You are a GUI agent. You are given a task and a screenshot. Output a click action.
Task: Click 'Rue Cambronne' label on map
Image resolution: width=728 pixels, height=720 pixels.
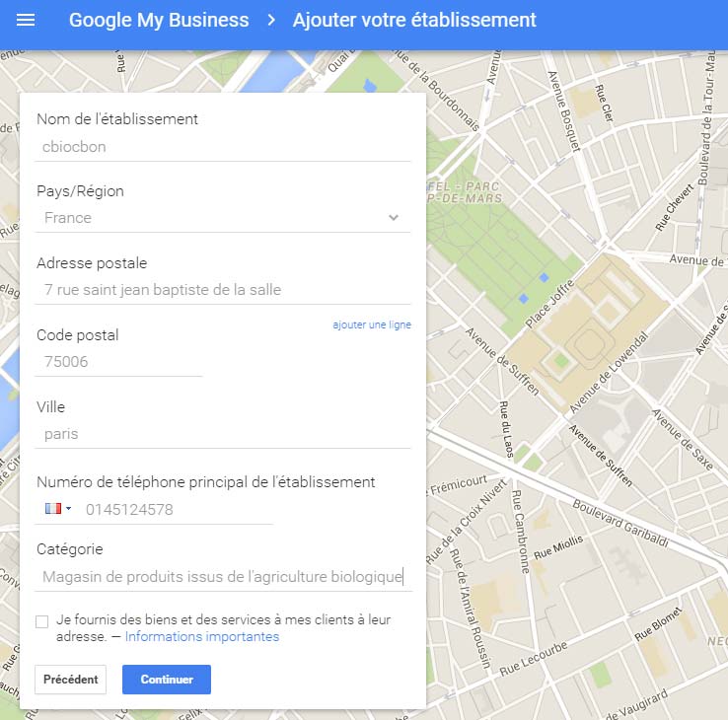click(520, 532)
